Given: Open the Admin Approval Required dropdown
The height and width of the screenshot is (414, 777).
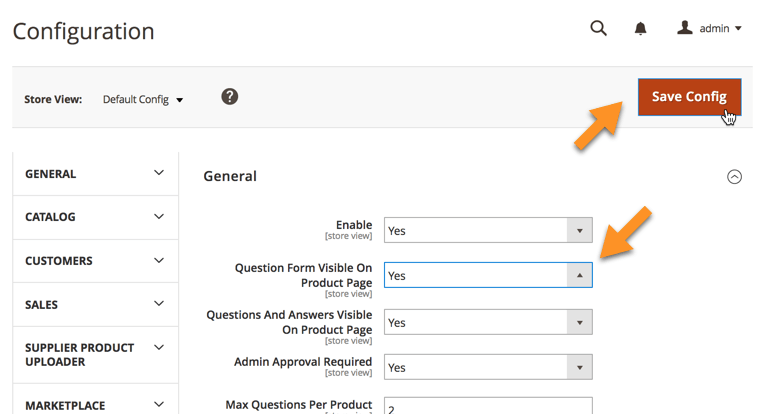Looking at the screenshot, I should (x=488, y=368).
